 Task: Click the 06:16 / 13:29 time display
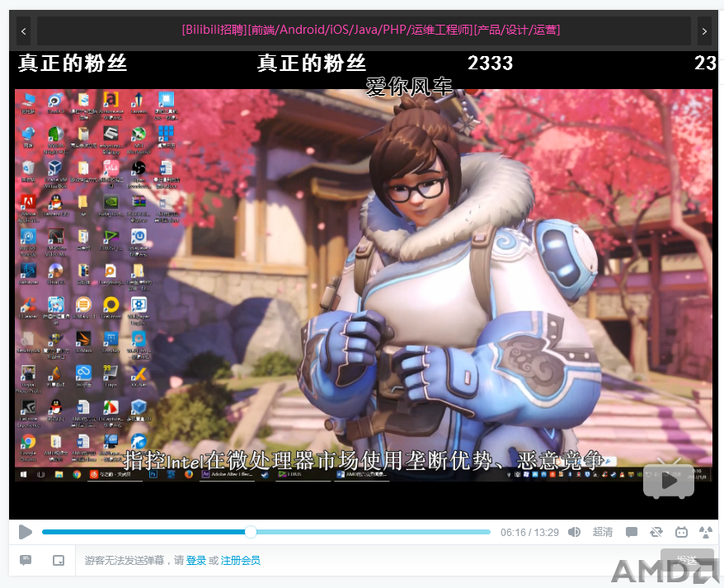tap(529, 533)
